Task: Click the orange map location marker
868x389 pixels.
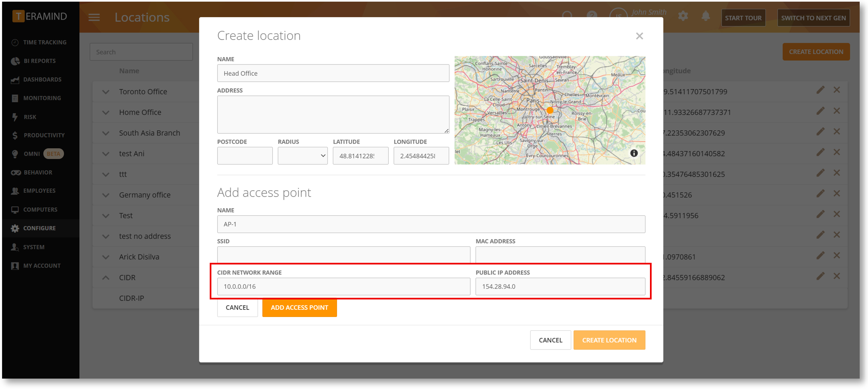Action: click(550, 110)
